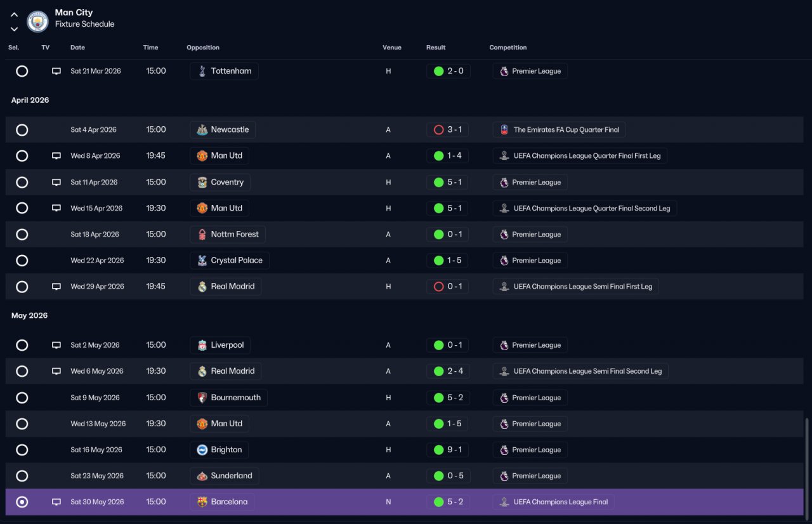Click the green win indicator on Brighton 9 - 1
The width and height of the screenshot is (812, 524).
[x=438, y=450]
